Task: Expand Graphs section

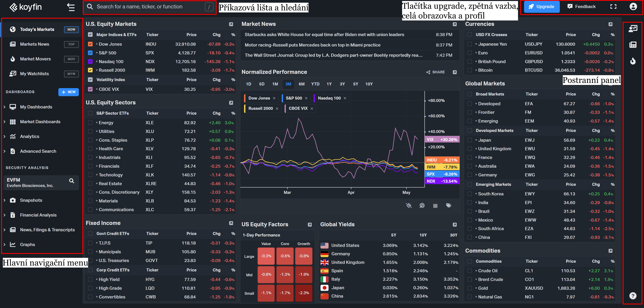Action: [x=5, y=245]
